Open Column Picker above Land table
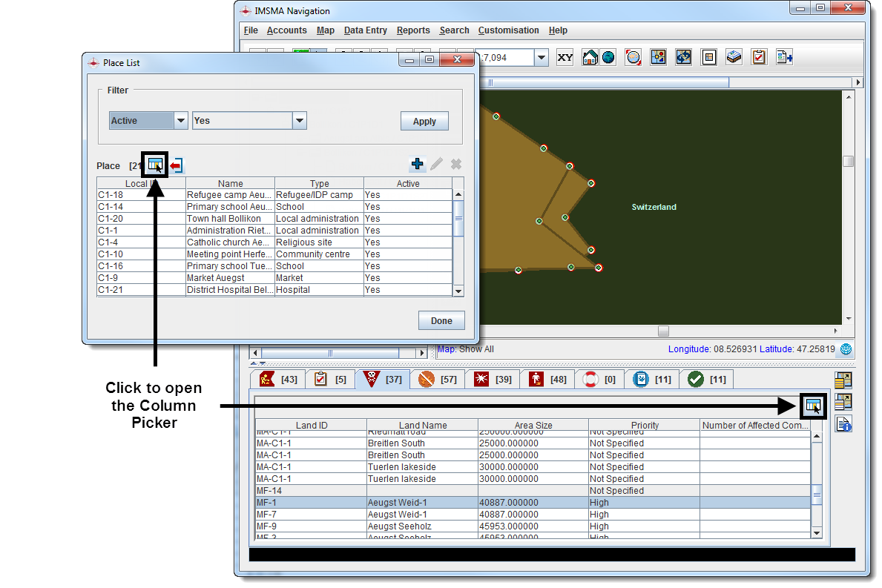Screen dimensions: 882x588 point(813,405)
